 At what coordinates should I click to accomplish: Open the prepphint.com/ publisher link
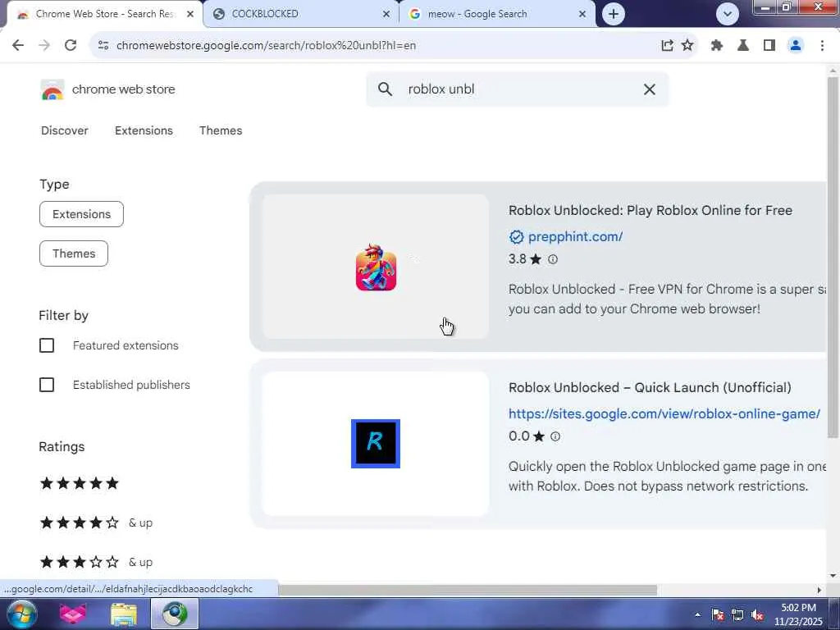pos(575,237)
